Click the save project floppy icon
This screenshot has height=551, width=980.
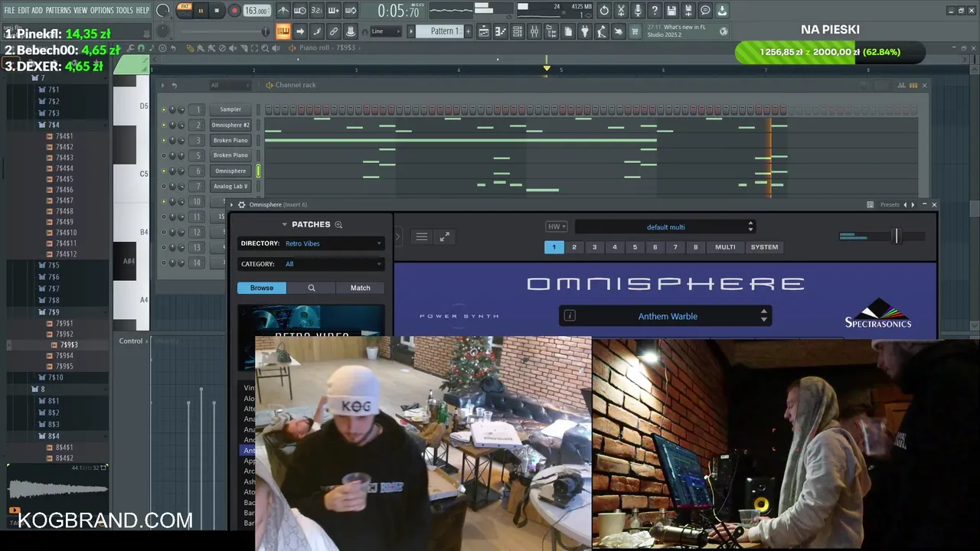point(671,11)
